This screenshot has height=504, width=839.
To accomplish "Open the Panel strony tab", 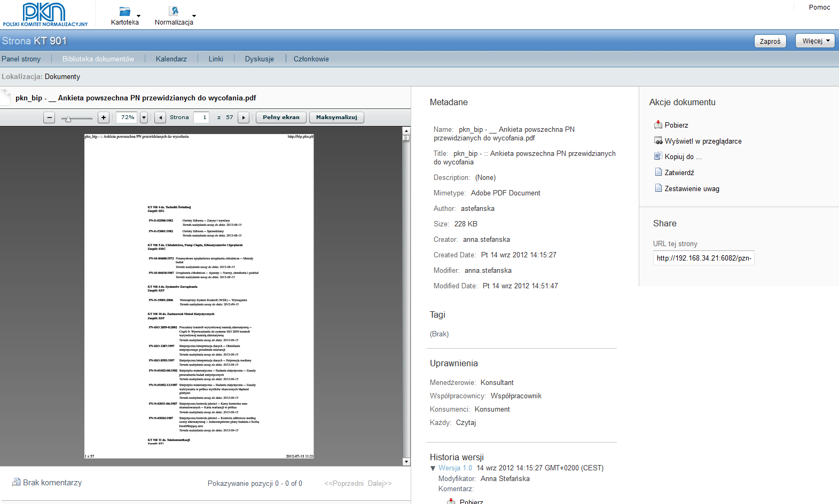I will pos(21,59).
